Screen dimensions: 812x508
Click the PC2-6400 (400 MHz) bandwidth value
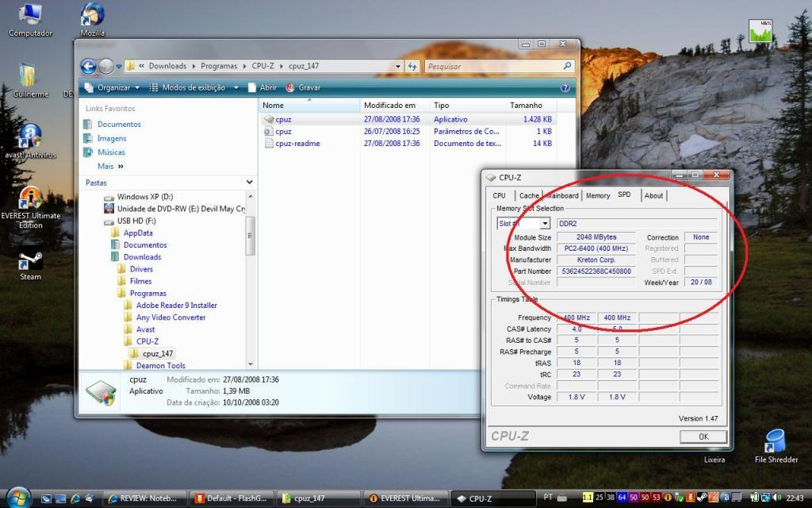click(x=596, y=248)
